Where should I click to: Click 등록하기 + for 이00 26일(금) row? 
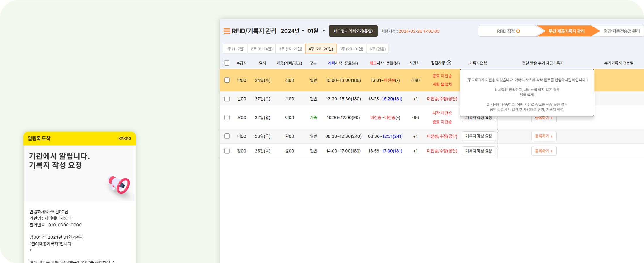click(544, 136)
